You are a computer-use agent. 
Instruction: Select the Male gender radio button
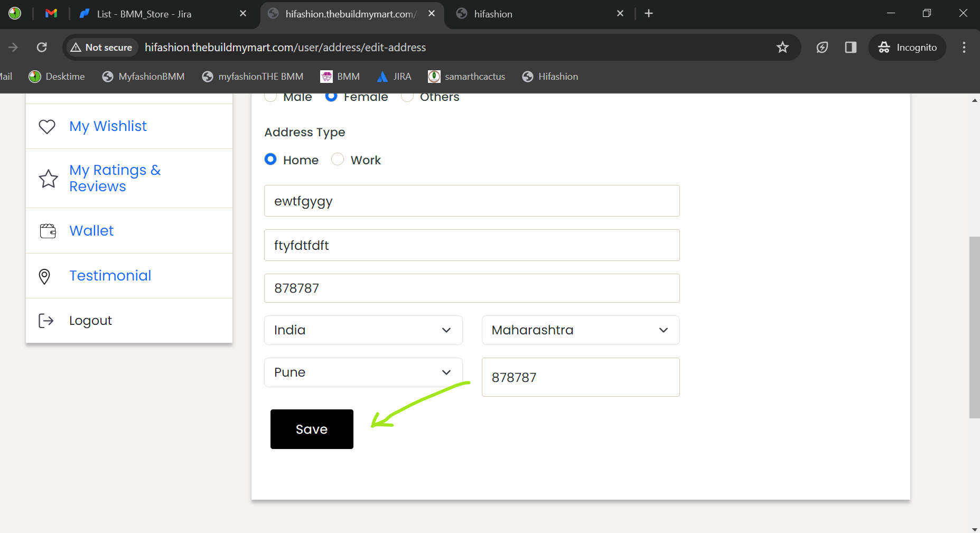(270, 97)
